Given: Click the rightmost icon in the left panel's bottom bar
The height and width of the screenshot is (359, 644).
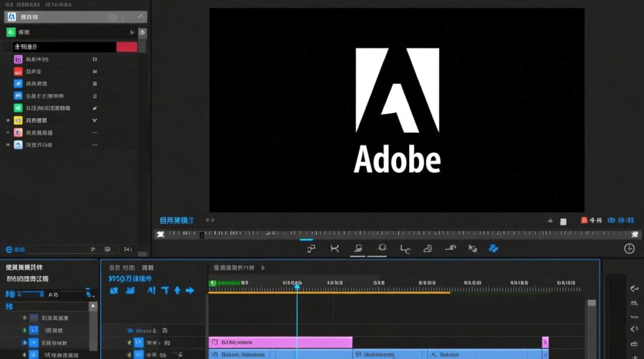Looking at the screenshot, I should [x=128, y=249].
